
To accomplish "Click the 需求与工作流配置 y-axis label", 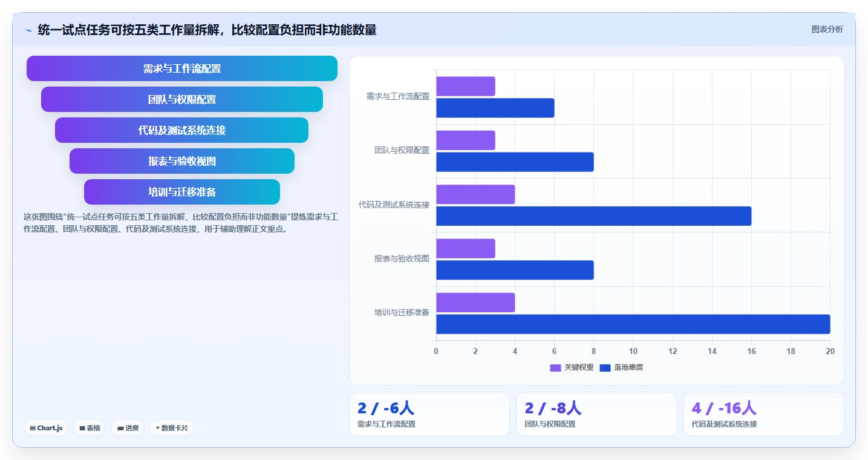I will pyautogui.click(x=398, y=96).
